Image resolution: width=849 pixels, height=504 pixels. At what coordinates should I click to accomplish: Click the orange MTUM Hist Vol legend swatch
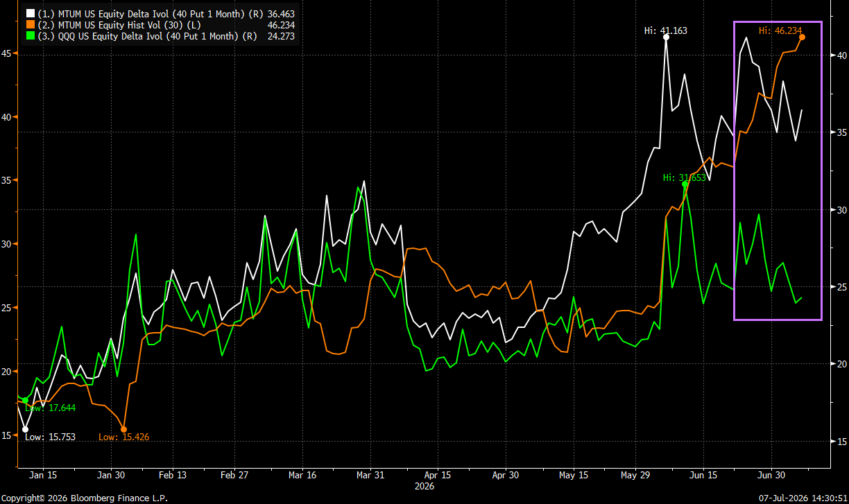tap(31, 25)
